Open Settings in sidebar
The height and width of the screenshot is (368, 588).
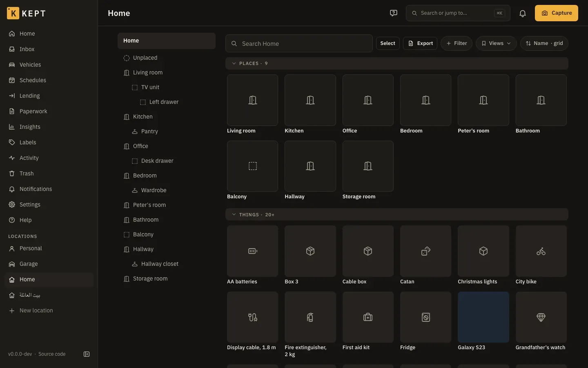point(49,204)
